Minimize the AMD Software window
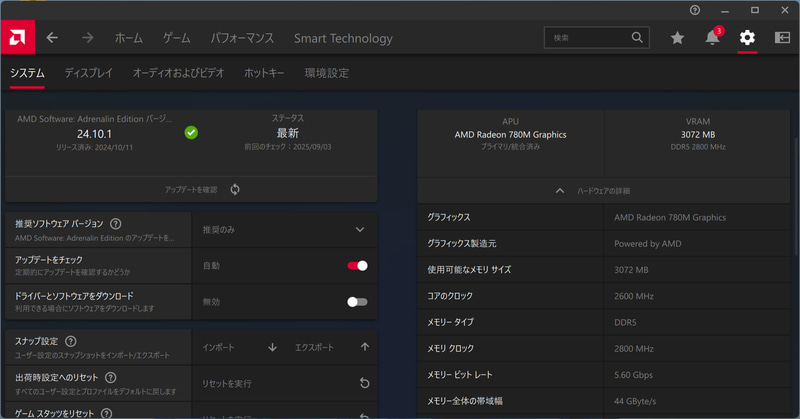 (x=725, y=10)
